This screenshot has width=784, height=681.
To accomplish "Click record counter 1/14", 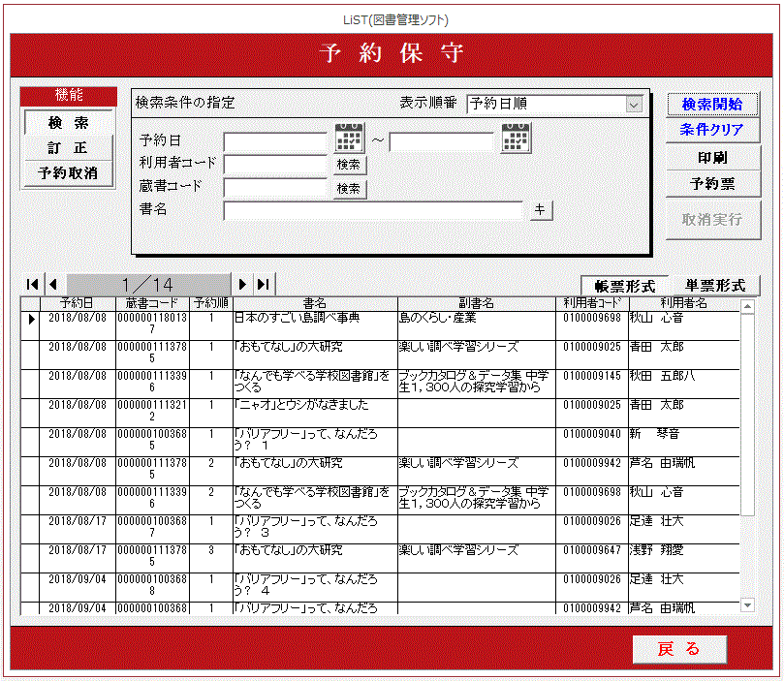I will [x=148, y=285].
